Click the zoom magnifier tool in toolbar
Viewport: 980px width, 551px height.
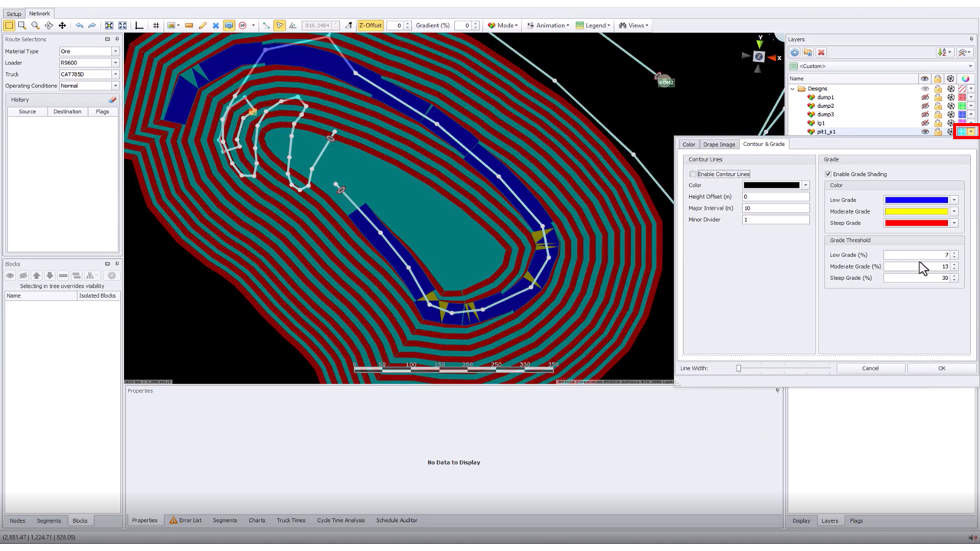pos(35,25)
